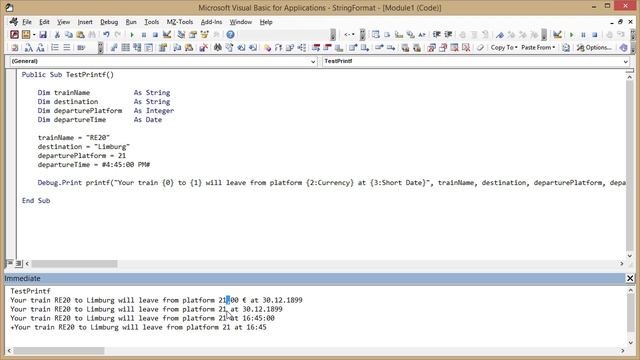Open the Properties Window icon
This screenshot has width=640, height=360.
pyautogui.click(x=193, y=35)
